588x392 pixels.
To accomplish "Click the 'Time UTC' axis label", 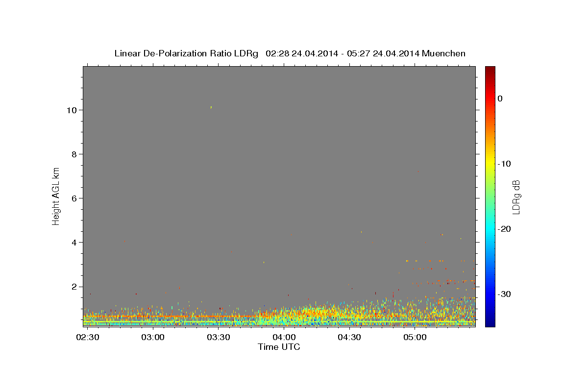I will [x=279, y=347].
